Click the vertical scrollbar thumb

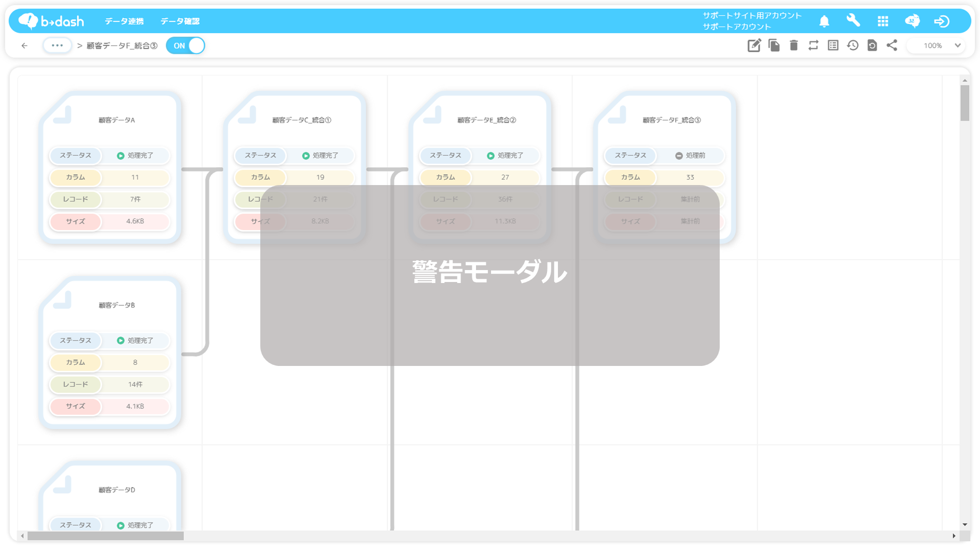point(964,103)
